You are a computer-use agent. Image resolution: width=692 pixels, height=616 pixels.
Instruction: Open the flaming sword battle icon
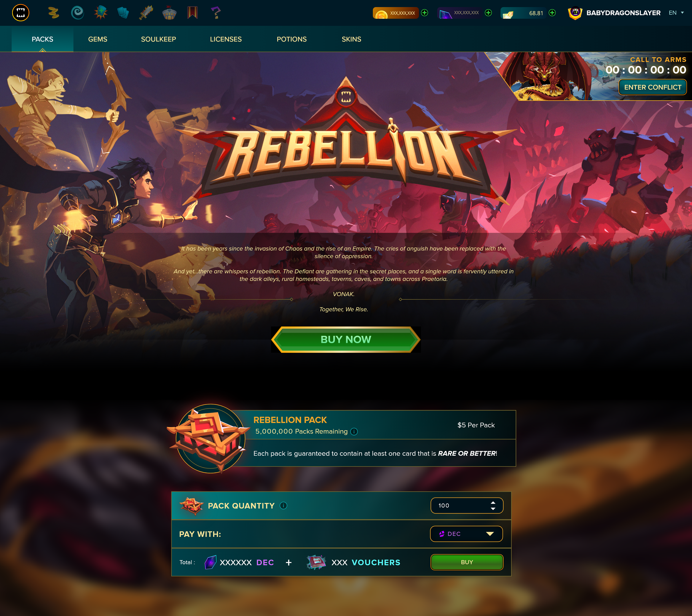[146, 13]
